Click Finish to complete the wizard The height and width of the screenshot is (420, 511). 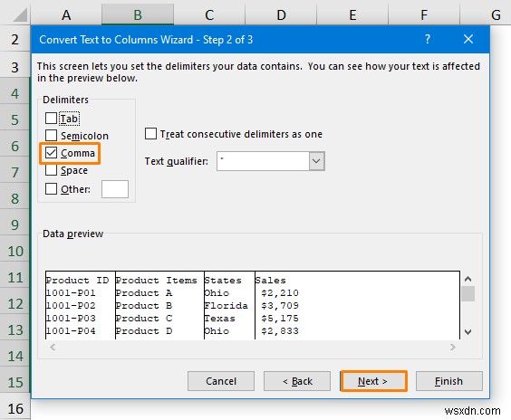[449, 381]
